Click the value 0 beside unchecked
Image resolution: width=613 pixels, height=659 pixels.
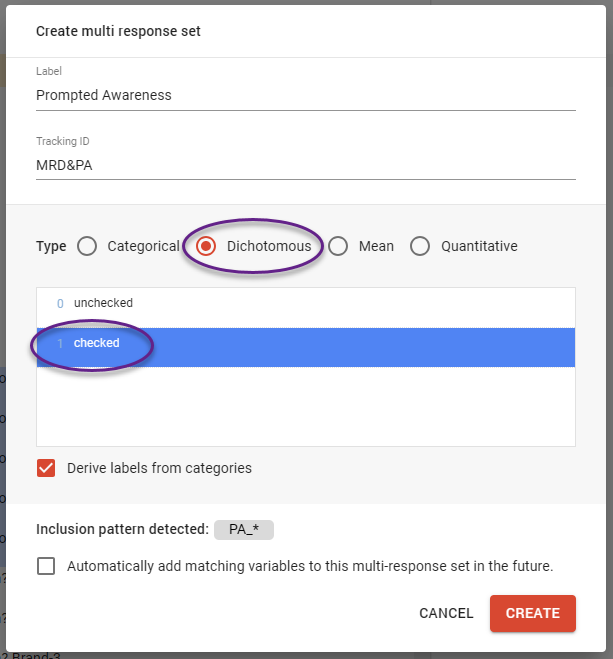[60, 303]
